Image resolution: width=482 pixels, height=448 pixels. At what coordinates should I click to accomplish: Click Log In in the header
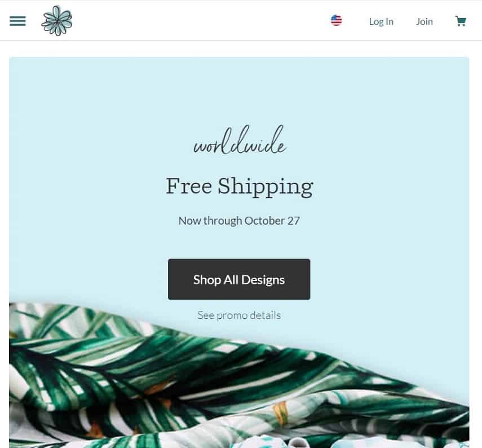(x=381, y=21)
